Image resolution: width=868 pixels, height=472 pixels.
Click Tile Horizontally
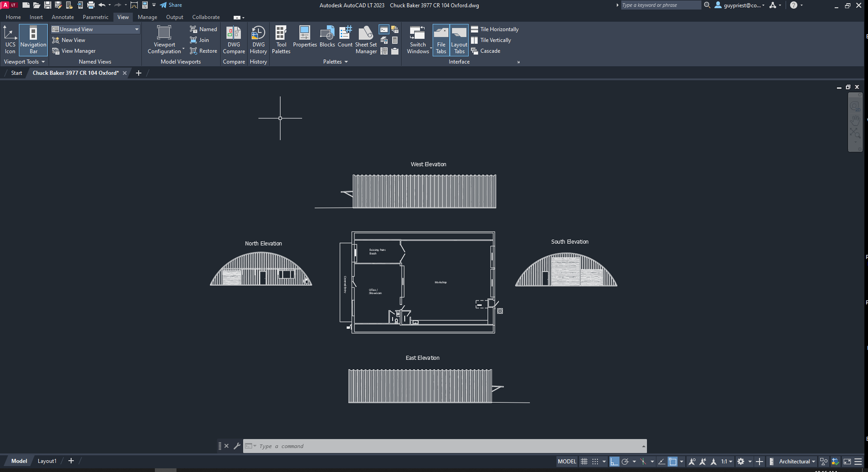tap(495, 29)
